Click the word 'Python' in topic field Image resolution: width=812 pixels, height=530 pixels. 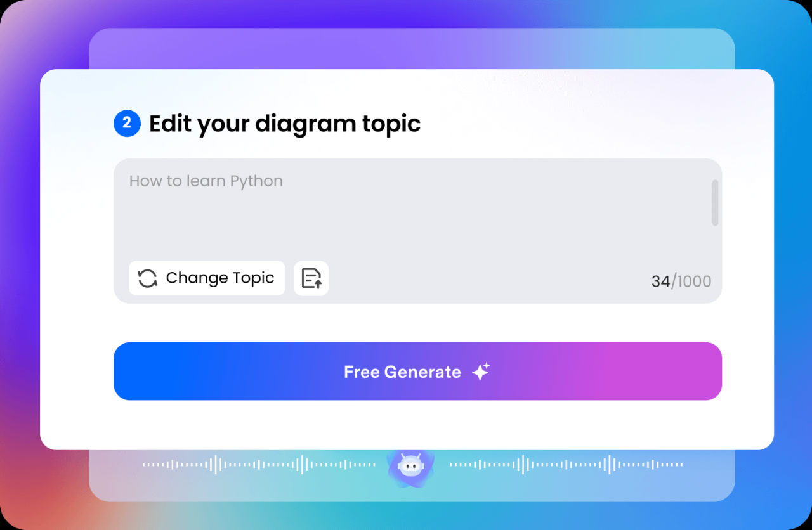click(x=256, y=181)
